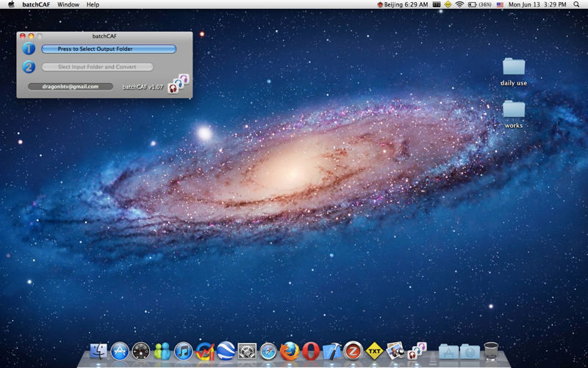The height and width of the screenshot is (368, 588).
Task: Open iTunes from the Dock
Action: 184,352
